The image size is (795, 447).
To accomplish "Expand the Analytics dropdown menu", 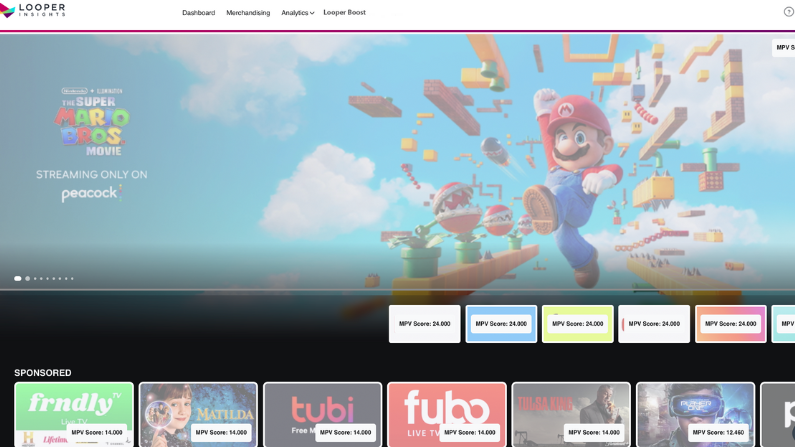I will pos(298,13).
